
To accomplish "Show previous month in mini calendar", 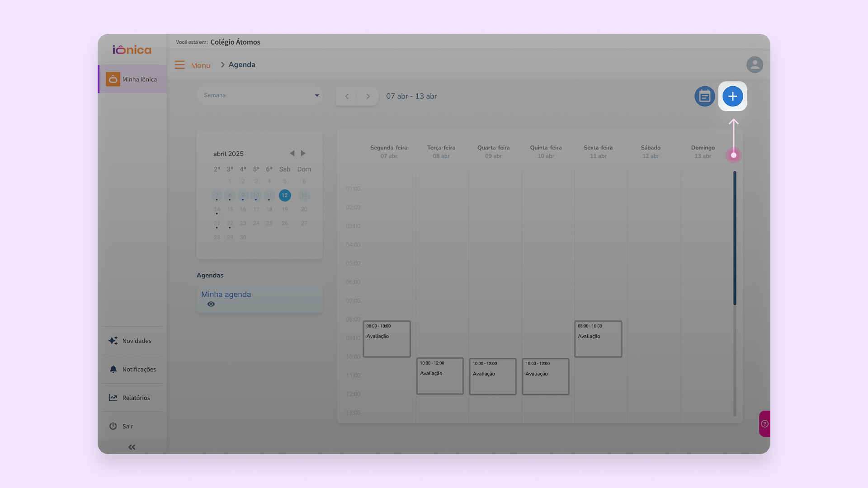I will coord(292,153).
